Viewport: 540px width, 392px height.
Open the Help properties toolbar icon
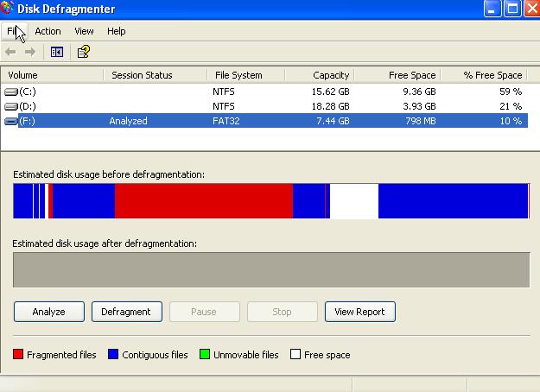pos(83,52)
